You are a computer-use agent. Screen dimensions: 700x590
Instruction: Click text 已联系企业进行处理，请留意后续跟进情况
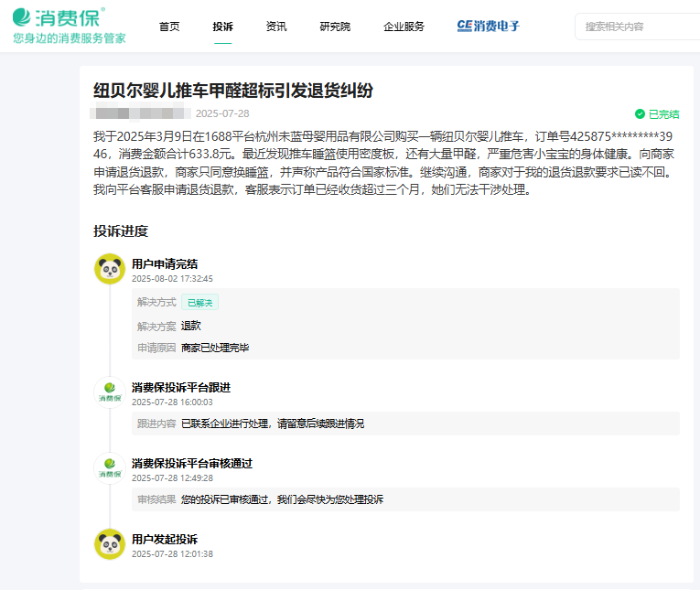(x=273, y=424)
